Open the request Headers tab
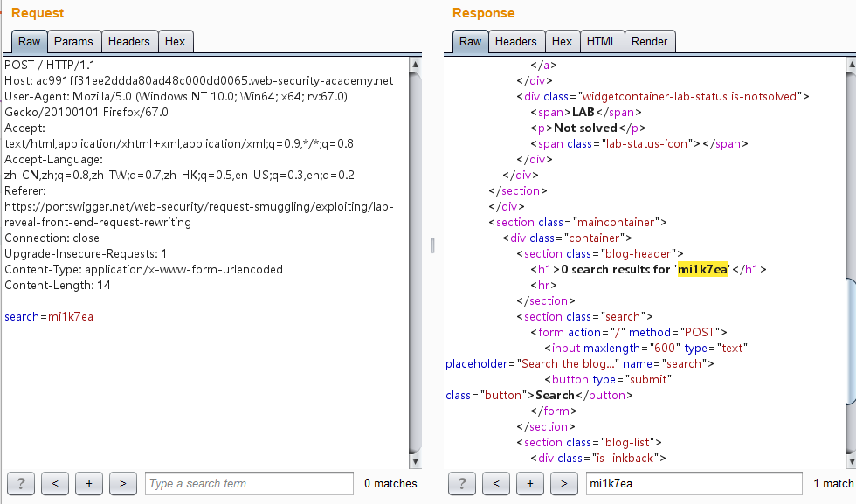The width and height of the screenshot is (856, 504). (128, 41)
